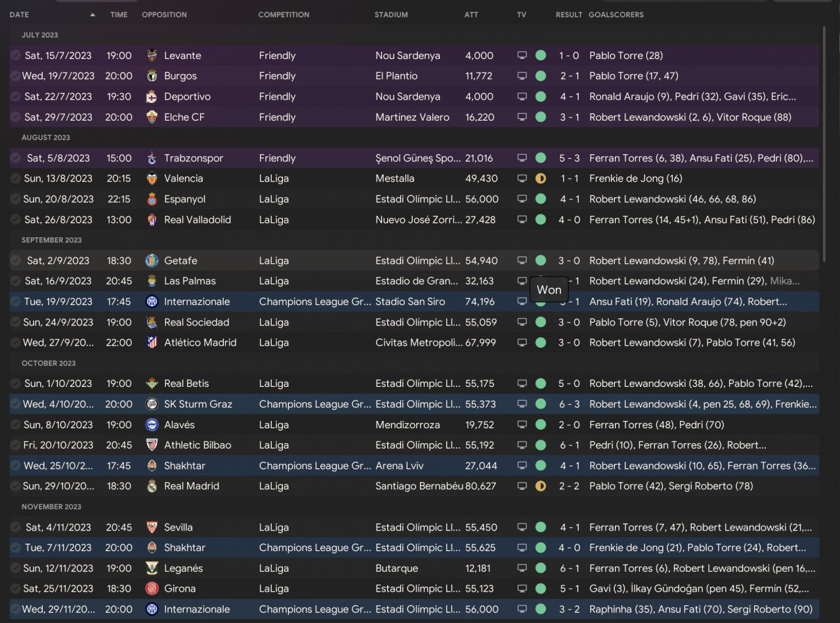Image resolution: width=840 pixels, height=623 pixels.
Task: Click the TV icon for Getafe match
Action: click(522, 260)
